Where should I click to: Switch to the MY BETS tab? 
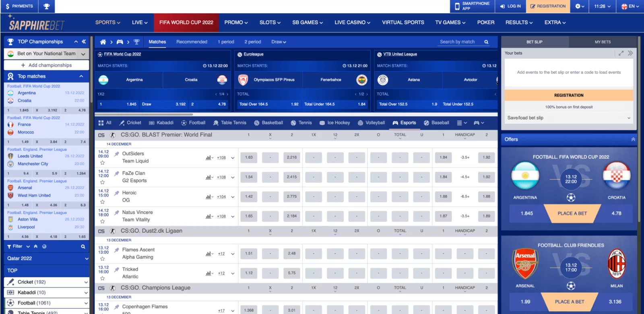point(603,42)
